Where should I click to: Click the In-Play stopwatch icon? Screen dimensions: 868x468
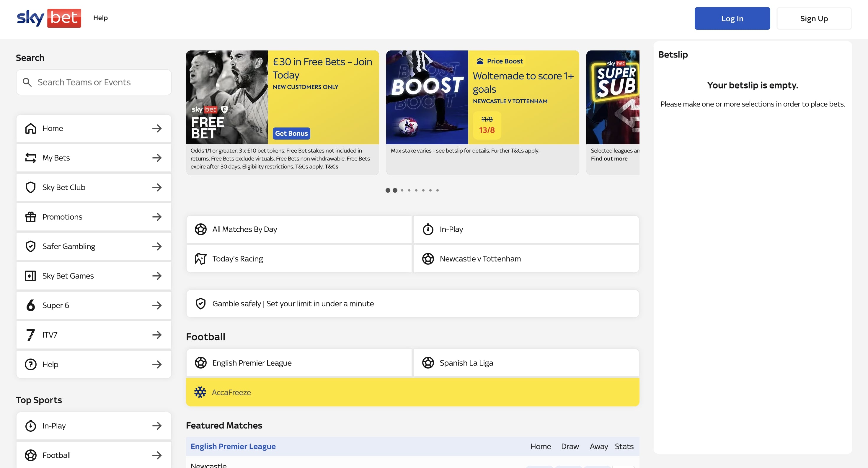click(x=428, y=229)
